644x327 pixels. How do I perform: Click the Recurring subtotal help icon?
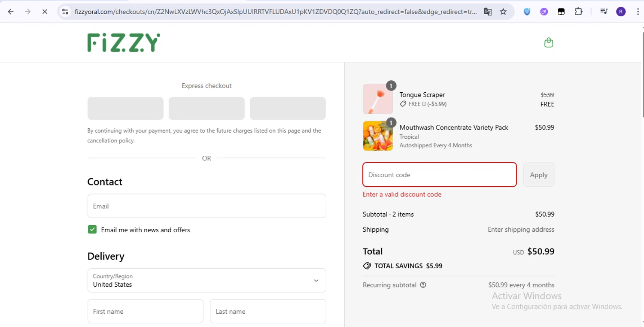pos(423,285)
